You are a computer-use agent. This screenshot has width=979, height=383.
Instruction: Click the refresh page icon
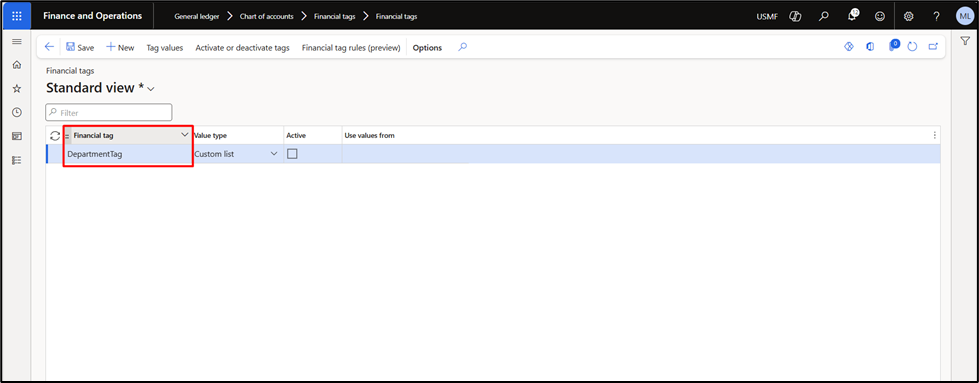pyautogui.click(x=913, y=47)
